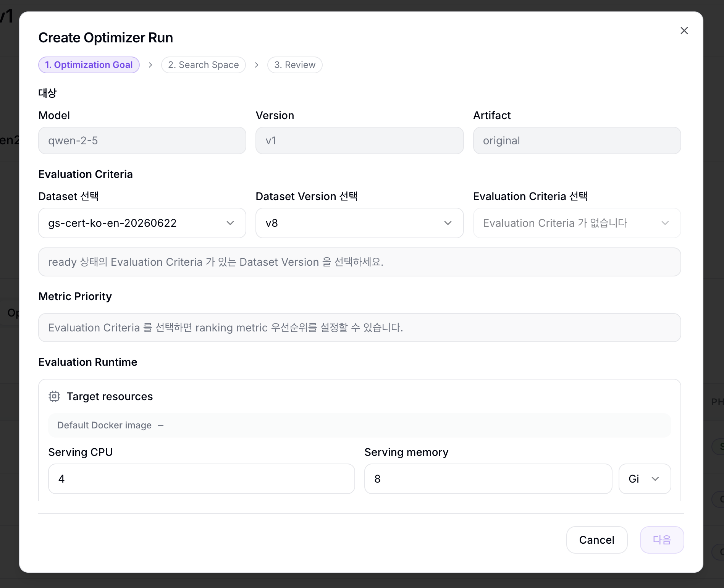Click the Artifact field showing original
724x588 pixels.
tap(577, 141)
